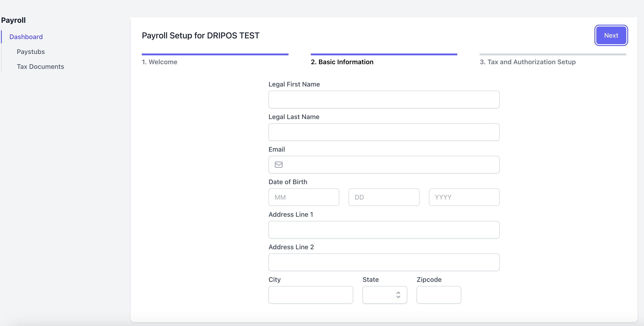Click the envelope icon in Email field
The image size is (644, 326).
coord(278,165)
